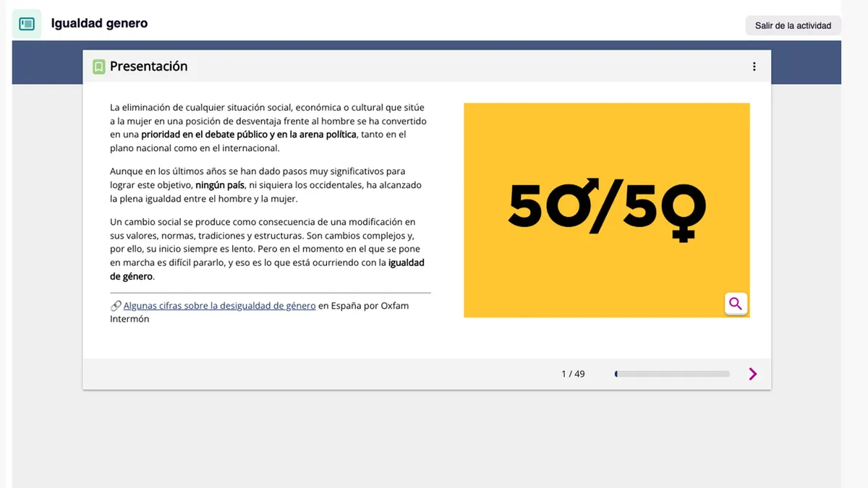Click paragraph starting 'La eliminación de cualquier situación'
Image resolution: width=868 pixels, height=488 pixels.
(x=268, y=128)
